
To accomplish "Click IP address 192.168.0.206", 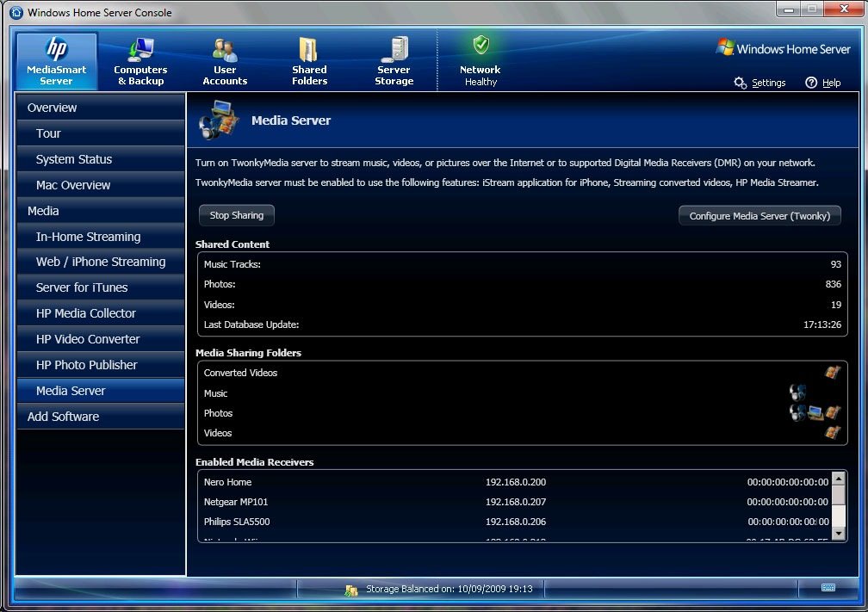I will point(515,522).
